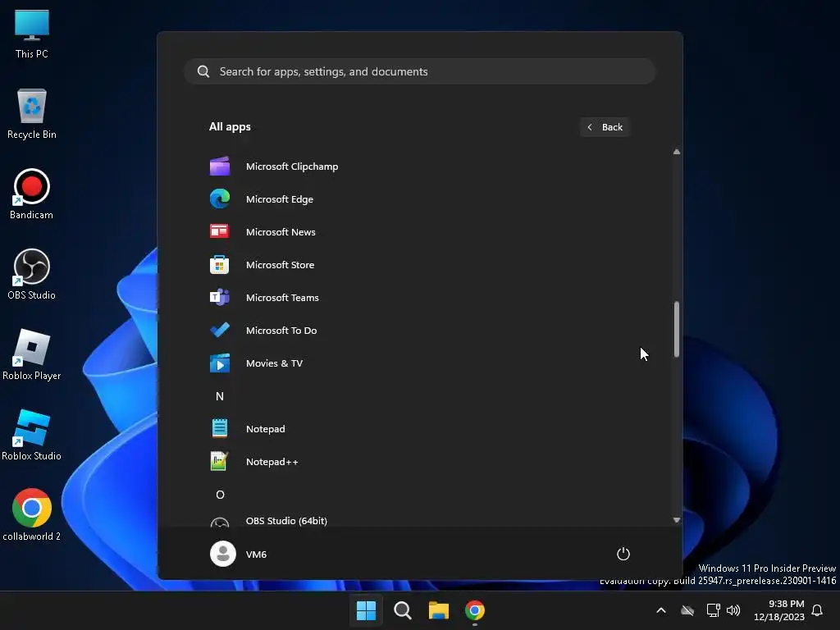
Task: Click the scrollbar up arrow
Action: tap(677, 152)
